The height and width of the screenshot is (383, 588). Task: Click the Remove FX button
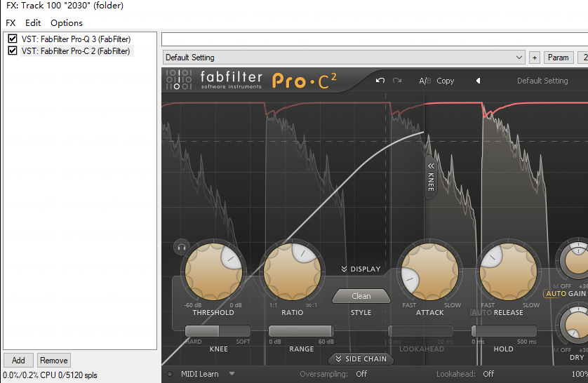coord(53,360)
